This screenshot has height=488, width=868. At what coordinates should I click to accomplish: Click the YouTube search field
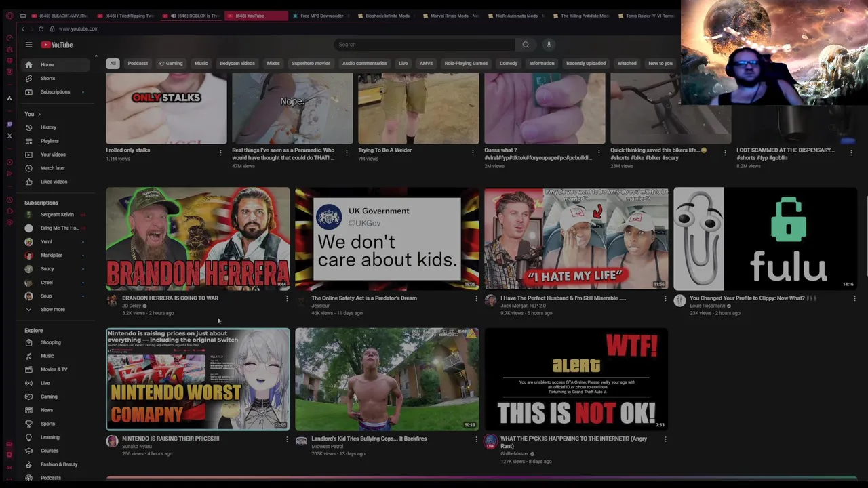pyautogui.click(x=425, y=45)
